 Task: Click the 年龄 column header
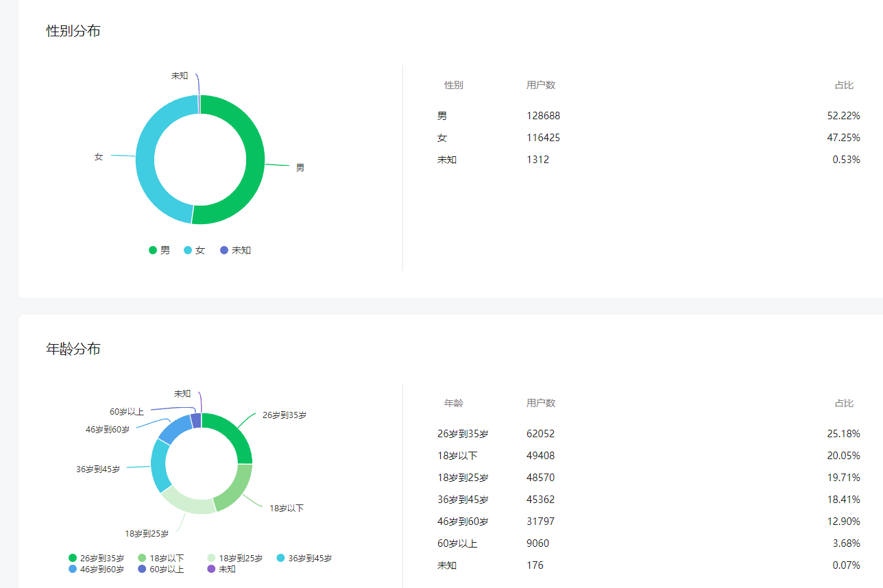click(454, 403)
